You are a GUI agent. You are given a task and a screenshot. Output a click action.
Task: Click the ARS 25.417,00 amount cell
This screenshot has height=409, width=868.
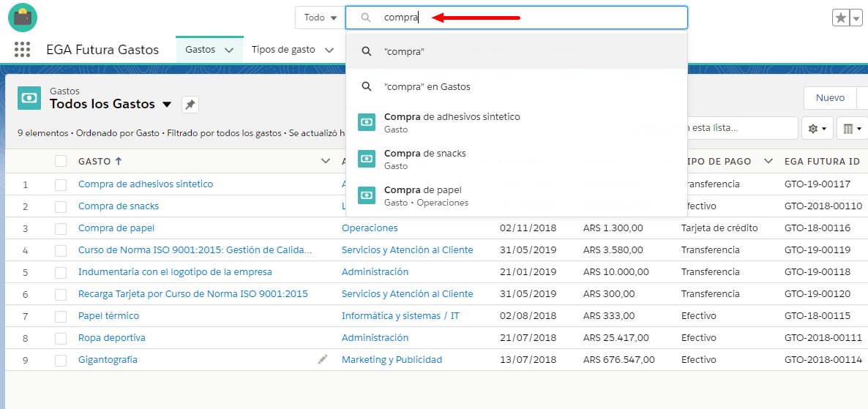[x=616, y=337]
